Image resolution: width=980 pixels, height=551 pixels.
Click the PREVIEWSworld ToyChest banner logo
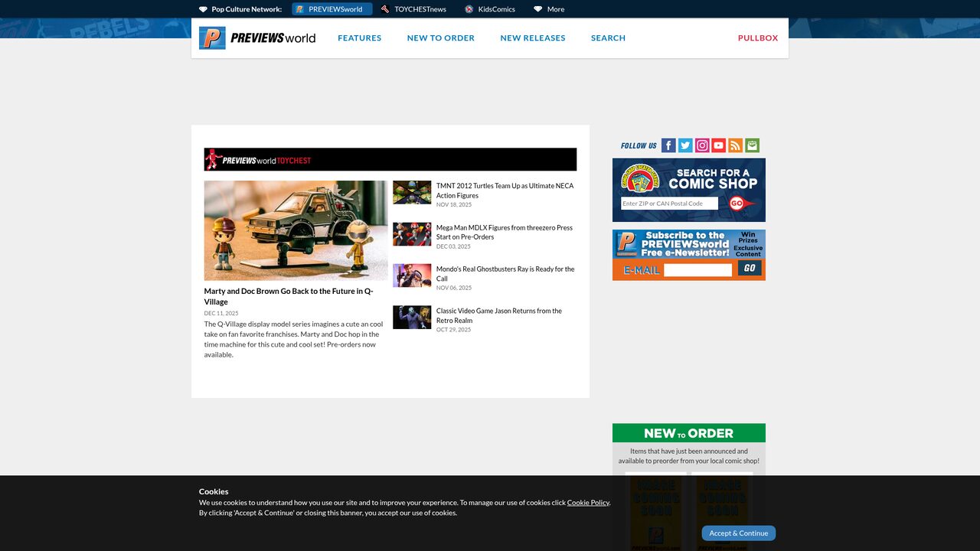point(259,159)
